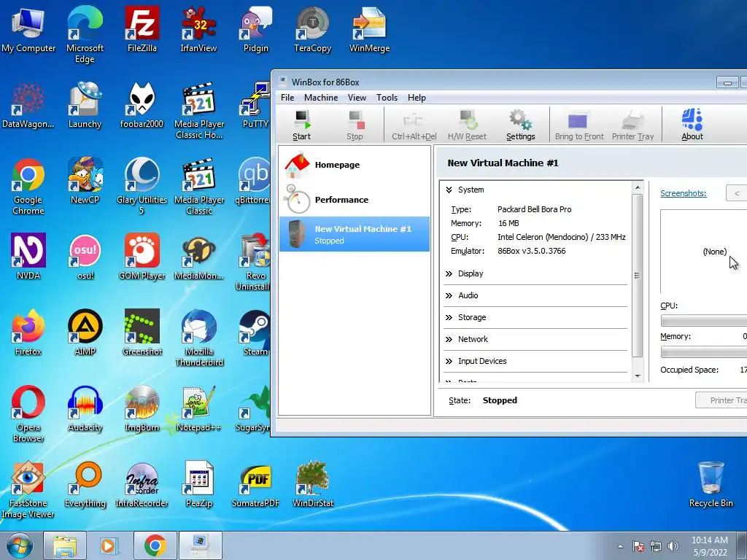Open TeraCopy desktop icon
The image size is (747, 560).
[312, 29]
